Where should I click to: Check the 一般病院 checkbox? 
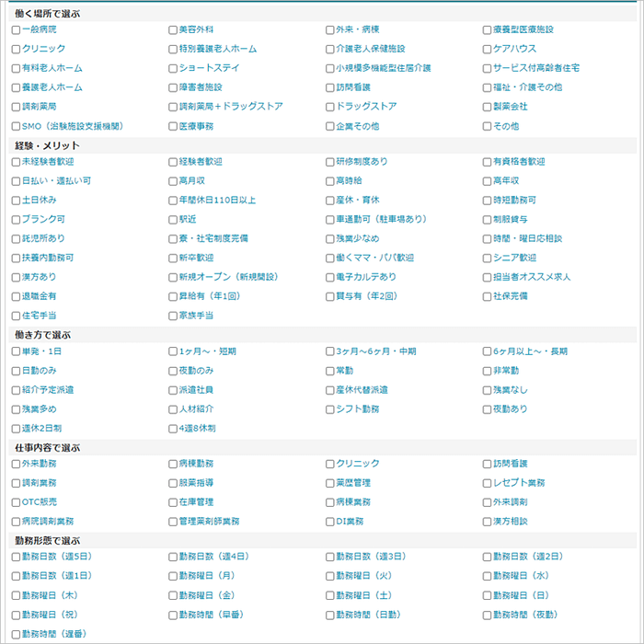coord(16,29)
